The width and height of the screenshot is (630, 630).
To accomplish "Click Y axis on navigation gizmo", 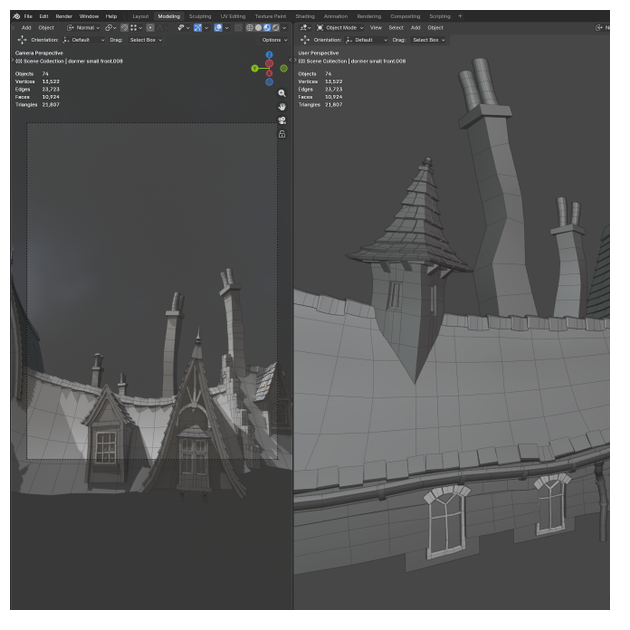I will point(254,68).
